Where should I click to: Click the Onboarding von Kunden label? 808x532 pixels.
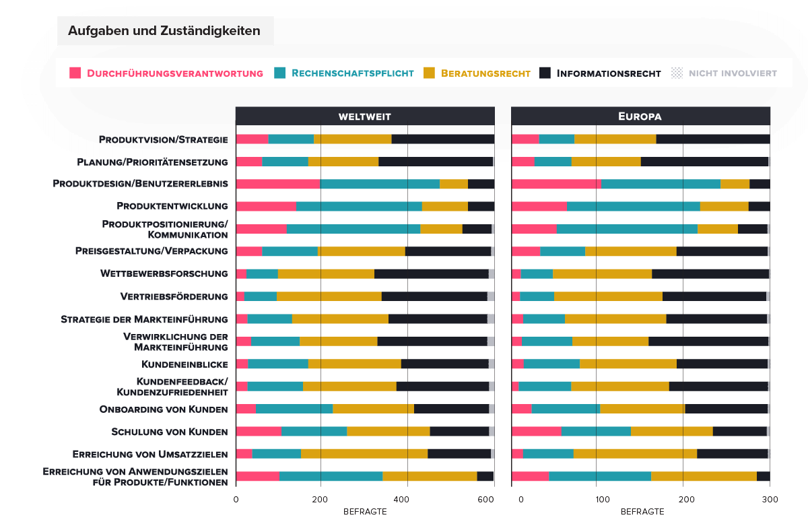(x=164, y=409)
